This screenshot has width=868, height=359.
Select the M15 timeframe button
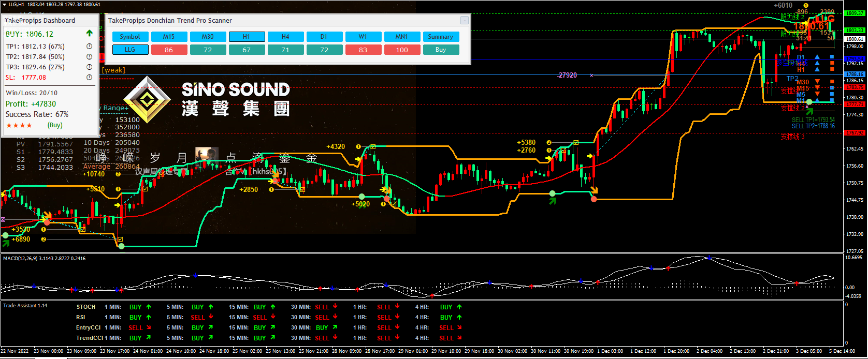coord(169,37)
